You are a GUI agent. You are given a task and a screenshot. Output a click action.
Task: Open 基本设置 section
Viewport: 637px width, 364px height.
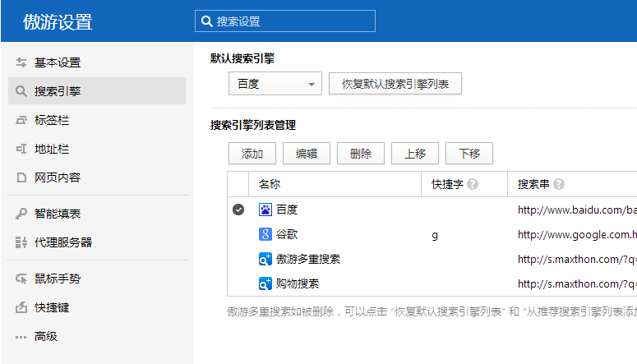[97, 62]
